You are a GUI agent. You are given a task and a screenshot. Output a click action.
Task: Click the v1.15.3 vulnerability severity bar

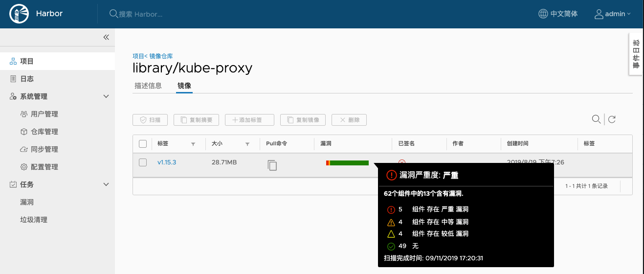click(347, 162)
